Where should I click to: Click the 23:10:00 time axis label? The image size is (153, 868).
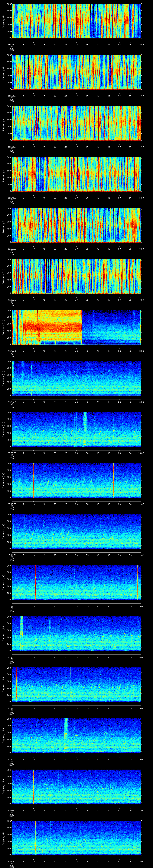[x=12, y=504]
